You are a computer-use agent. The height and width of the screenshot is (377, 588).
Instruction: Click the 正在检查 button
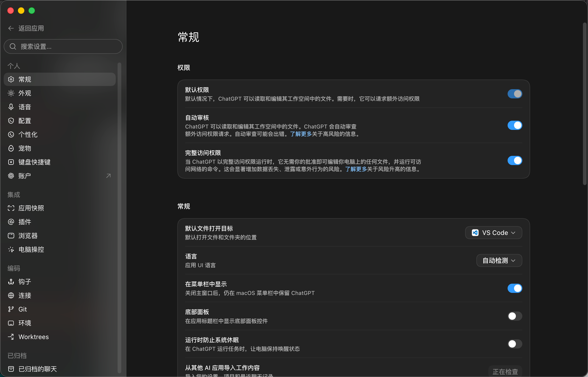(x=505, y=371)
